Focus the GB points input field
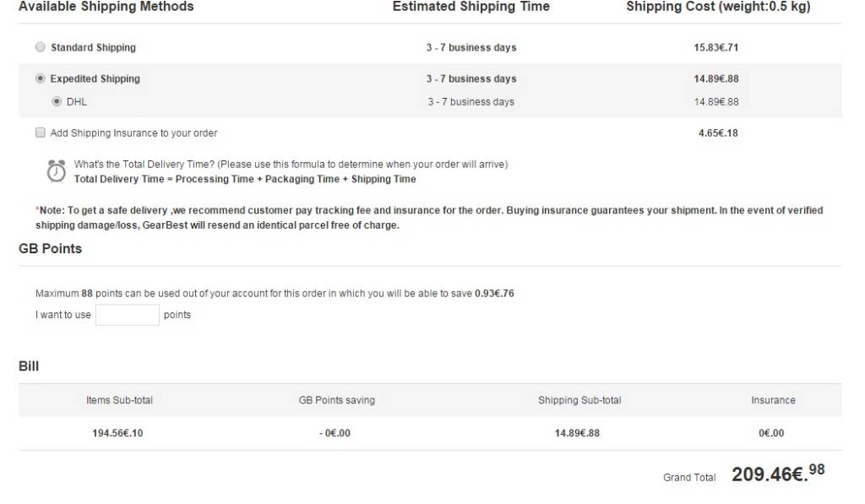Screen dimensions: 865x504 tap(127, 315)
